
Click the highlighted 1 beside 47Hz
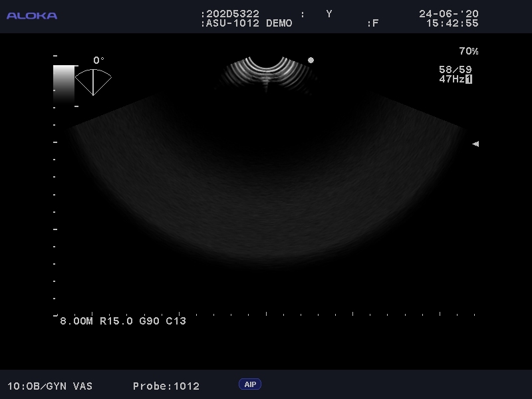pos(469,79)
